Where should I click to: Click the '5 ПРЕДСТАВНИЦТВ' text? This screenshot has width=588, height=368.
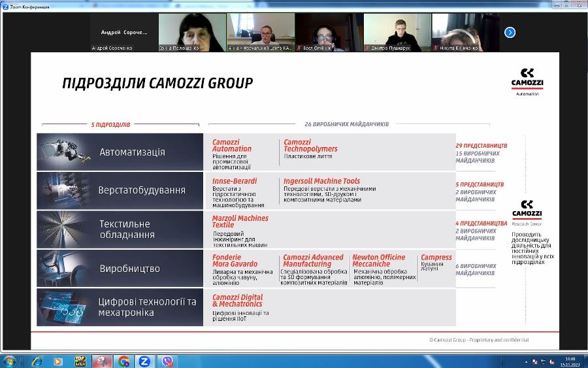tap(480, 184)
